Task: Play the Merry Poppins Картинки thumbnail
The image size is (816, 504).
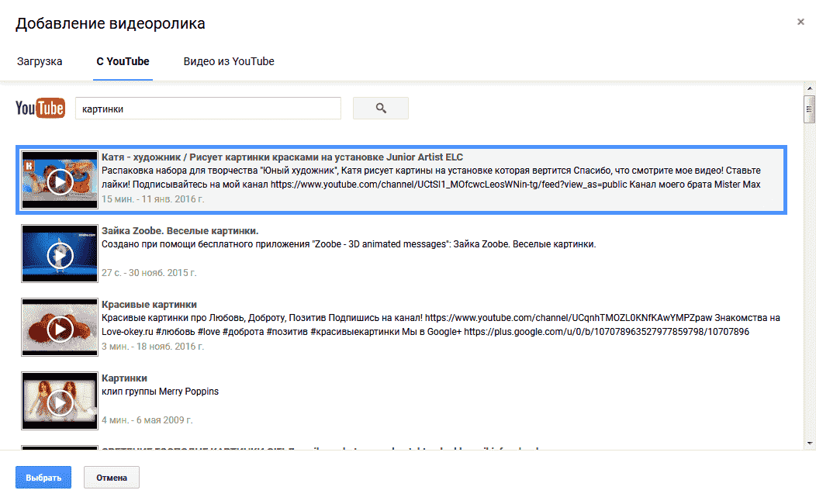Action: [60, 401]
